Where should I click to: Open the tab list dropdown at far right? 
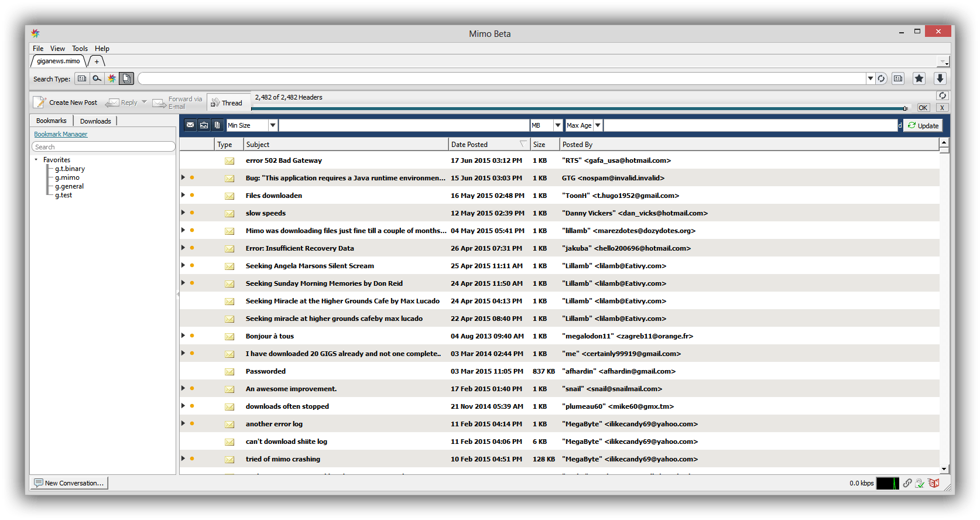(x=943, y=61)
